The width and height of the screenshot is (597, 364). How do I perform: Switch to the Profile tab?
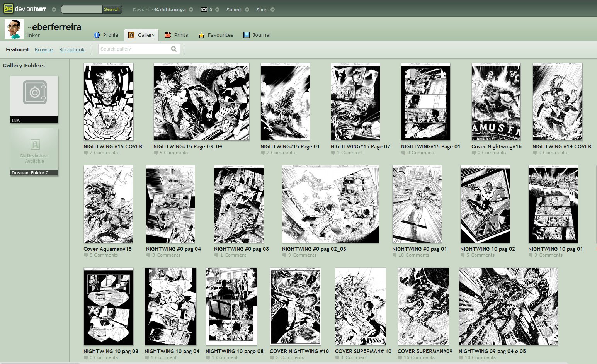(x=106, y=35)
